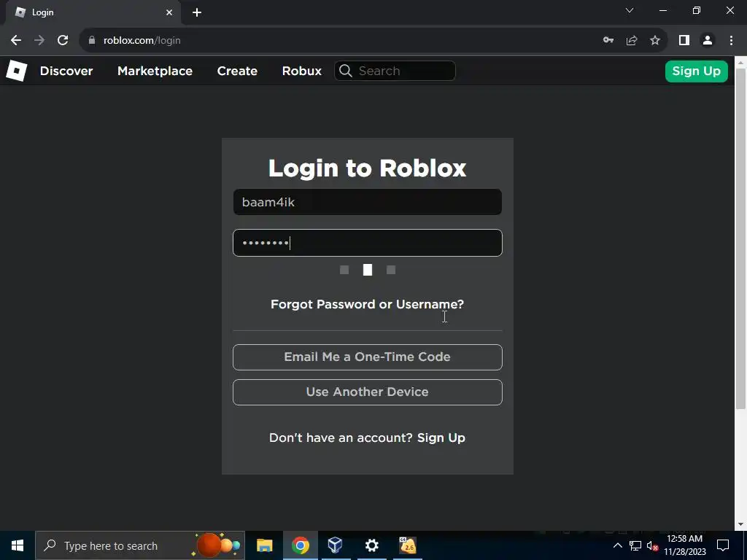This screenshot has width=747, height=560.
Task: Open Chrome side panel icon
Action: click(x=684, y=41)
